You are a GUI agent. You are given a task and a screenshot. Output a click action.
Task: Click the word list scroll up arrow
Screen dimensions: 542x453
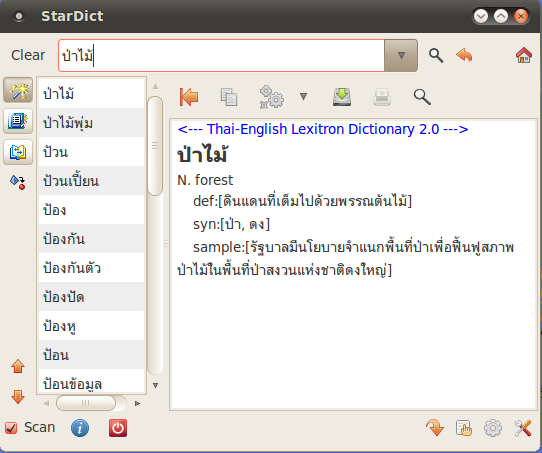[x=155, y=86]
